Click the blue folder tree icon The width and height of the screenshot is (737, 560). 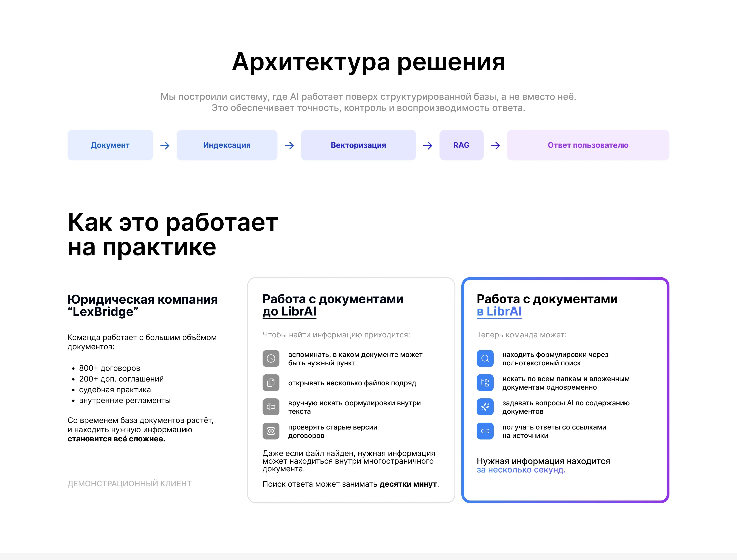(x=485, y=383)
